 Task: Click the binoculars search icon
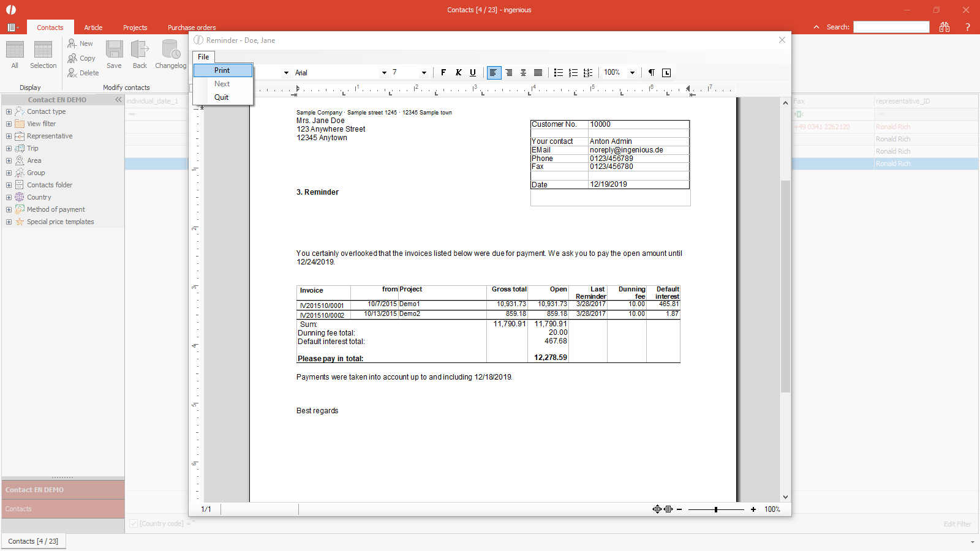(944, 27)
